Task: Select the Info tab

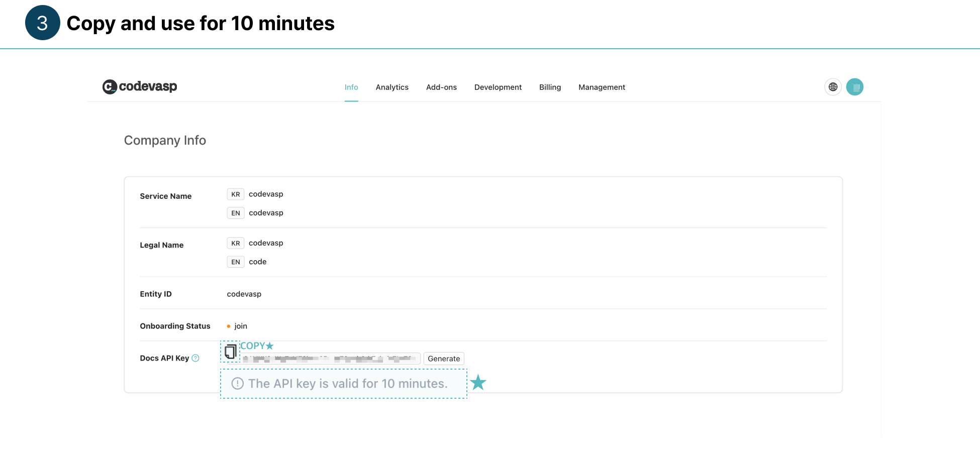Action: pos(351,87)
